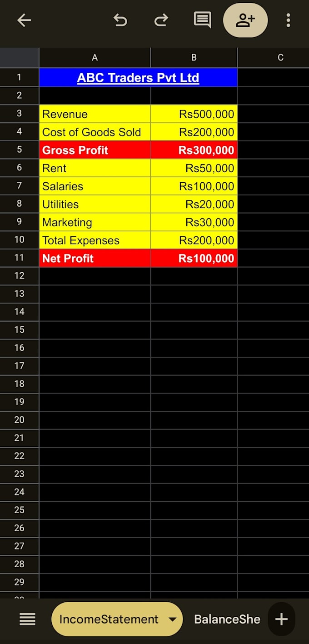Select the IncomeStatement sheet tab
309x644 pixels.
[109, 619]
